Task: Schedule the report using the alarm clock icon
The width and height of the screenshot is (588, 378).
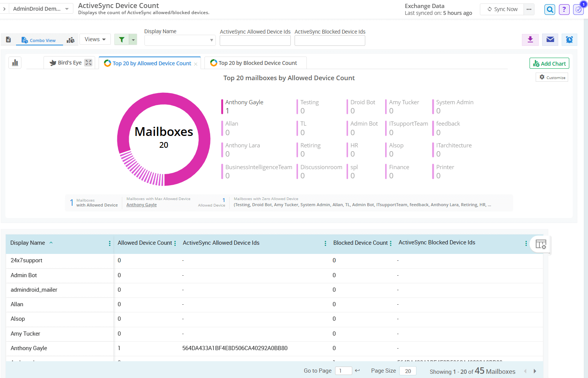Action: click(x=569, y=39)
